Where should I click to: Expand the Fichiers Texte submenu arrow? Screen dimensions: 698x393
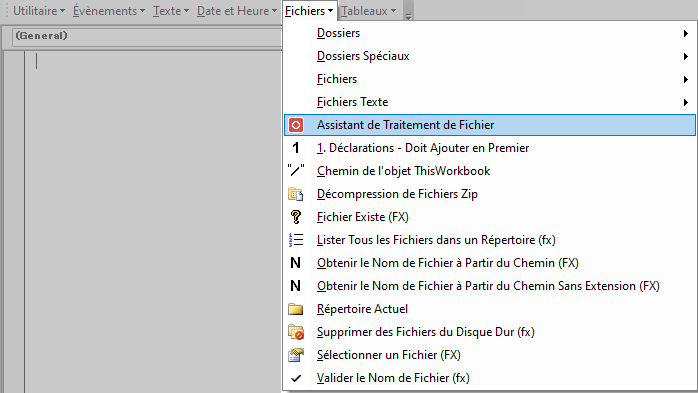click(x=686, y=102)
